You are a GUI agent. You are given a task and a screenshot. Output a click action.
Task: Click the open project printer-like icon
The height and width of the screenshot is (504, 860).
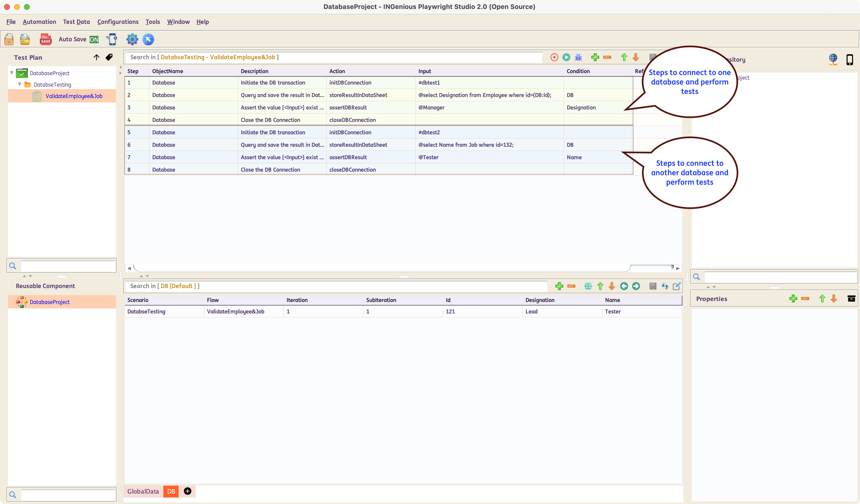coord(25,39)
